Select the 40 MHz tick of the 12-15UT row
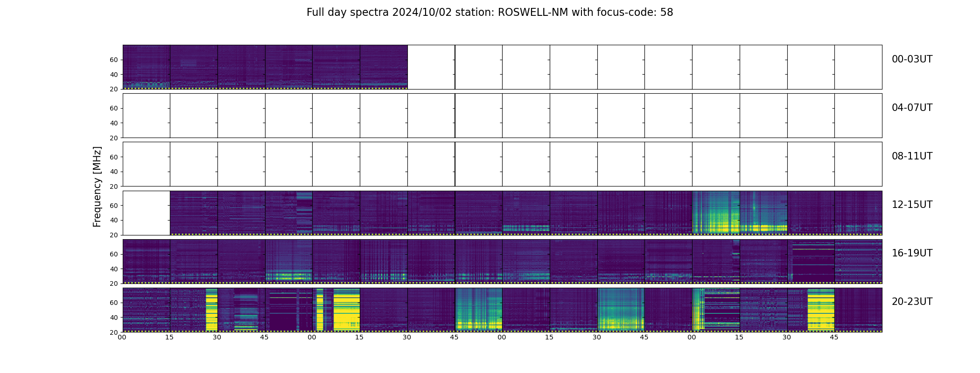Viewport: 980px width, 373px height. [x=114, y=220]
